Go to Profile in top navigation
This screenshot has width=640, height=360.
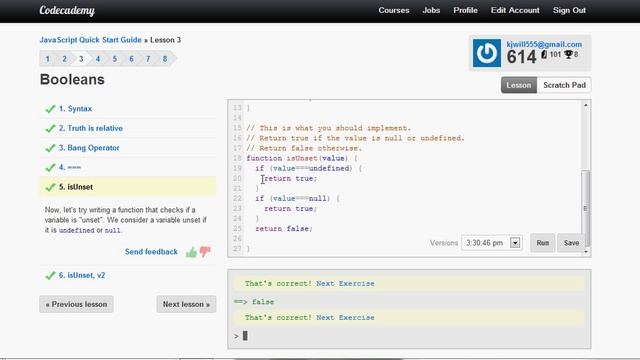point(465,10)
